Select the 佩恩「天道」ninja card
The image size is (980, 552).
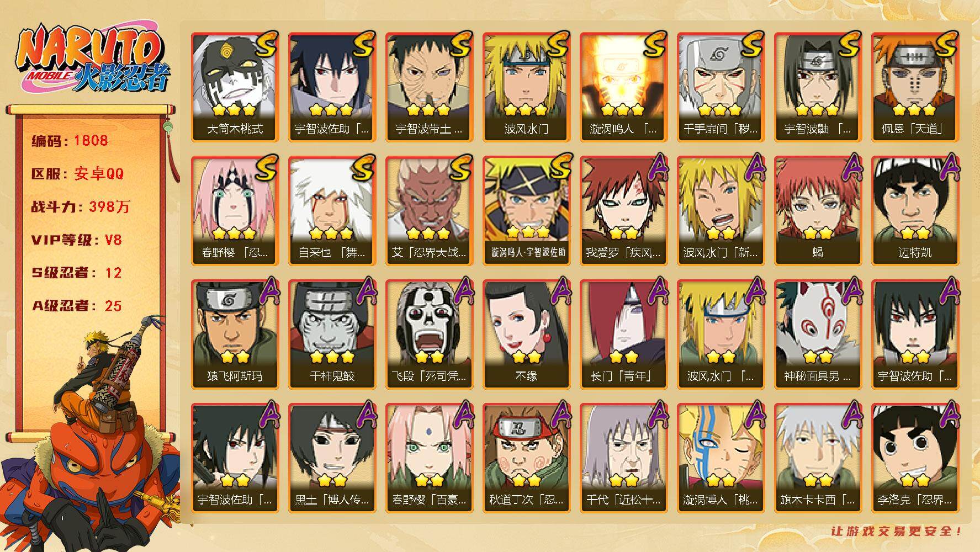point(915,87)
